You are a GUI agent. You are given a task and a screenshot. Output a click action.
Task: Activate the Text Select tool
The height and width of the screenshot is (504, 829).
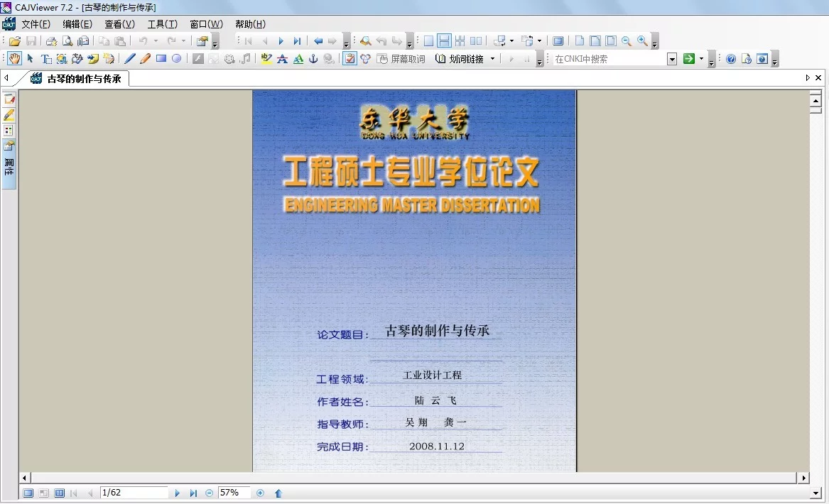[46, 59]
